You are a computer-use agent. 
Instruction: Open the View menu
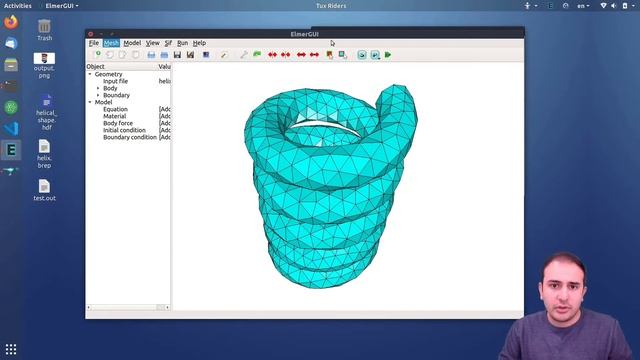pyautogui.click(x=153, y=43)
